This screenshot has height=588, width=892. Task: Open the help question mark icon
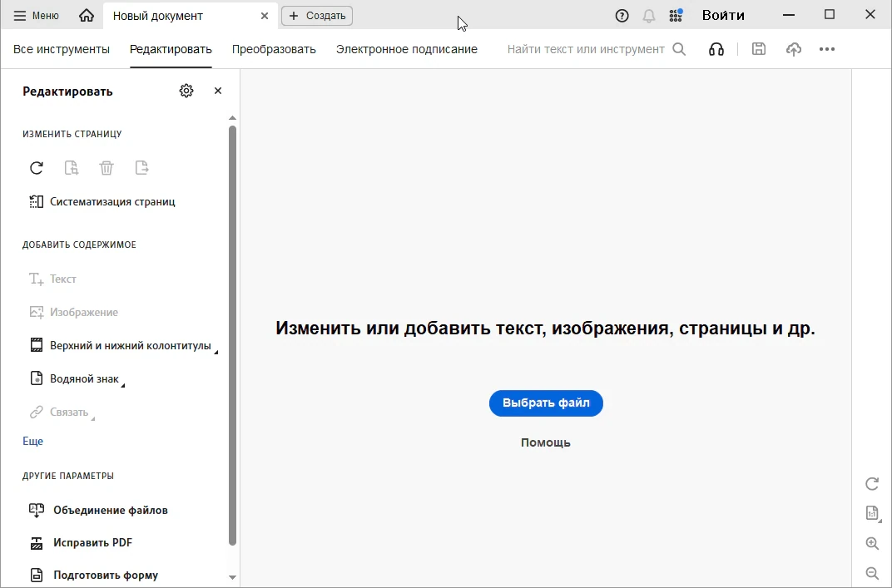point(622,16)
